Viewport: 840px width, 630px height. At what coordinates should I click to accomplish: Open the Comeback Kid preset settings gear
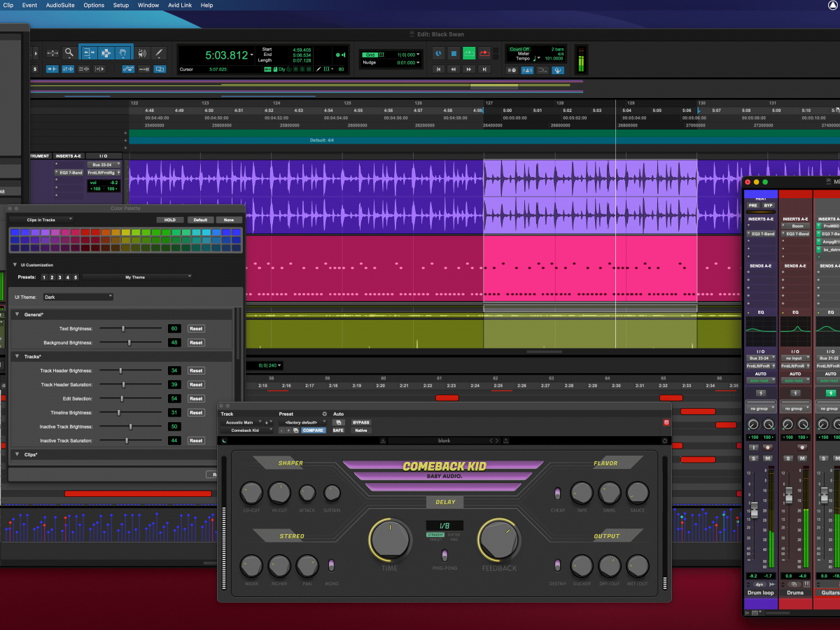point(325,414)
